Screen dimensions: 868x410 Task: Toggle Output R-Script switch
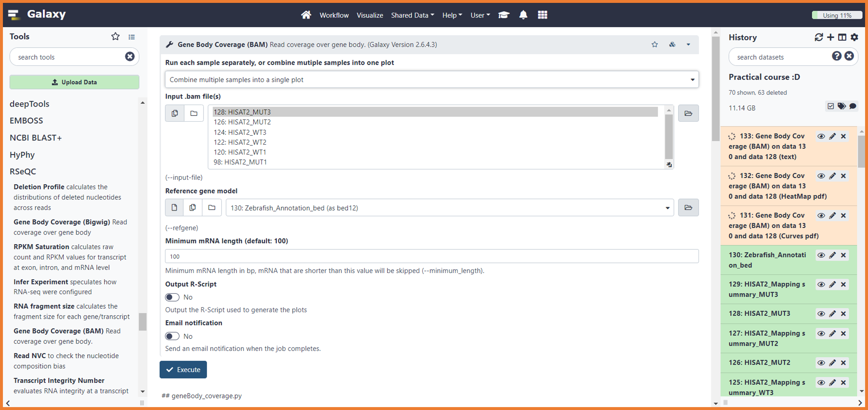pyautogui.click(x=172, y=297)
